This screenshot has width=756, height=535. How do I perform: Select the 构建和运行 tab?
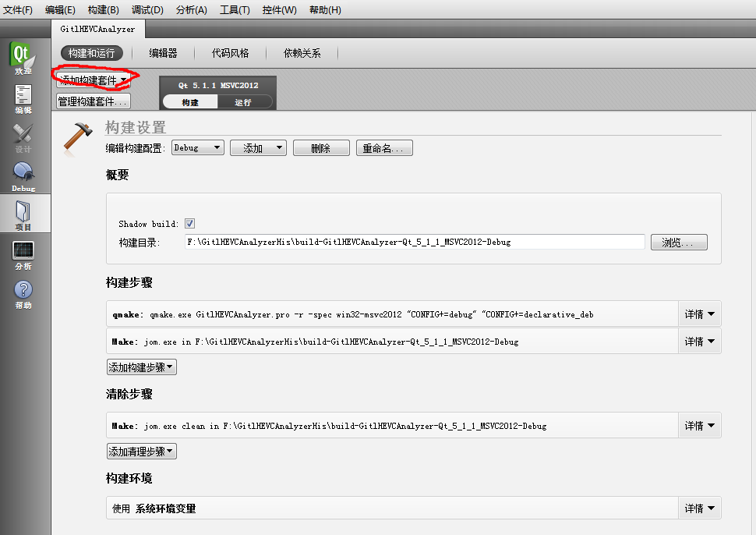coord(92,53)
